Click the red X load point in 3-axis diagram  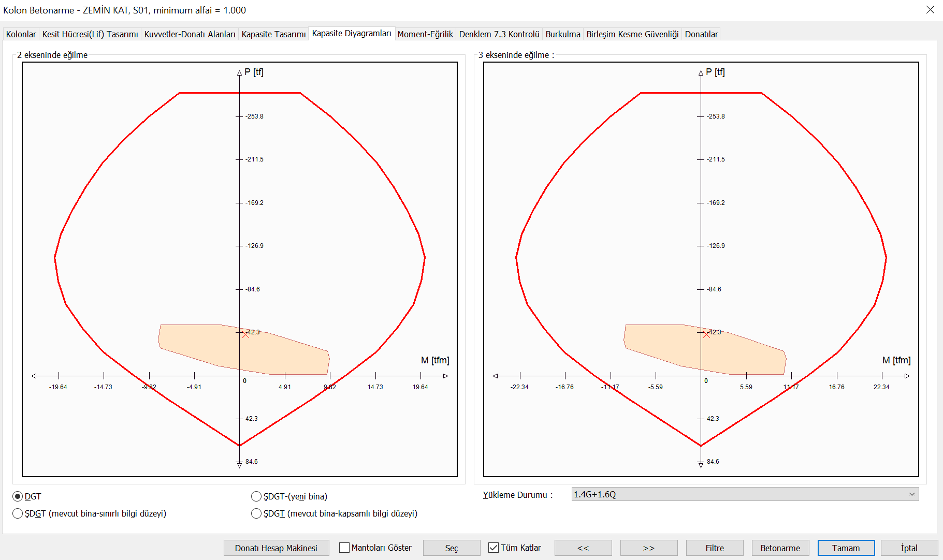click(x=707, y=335)
